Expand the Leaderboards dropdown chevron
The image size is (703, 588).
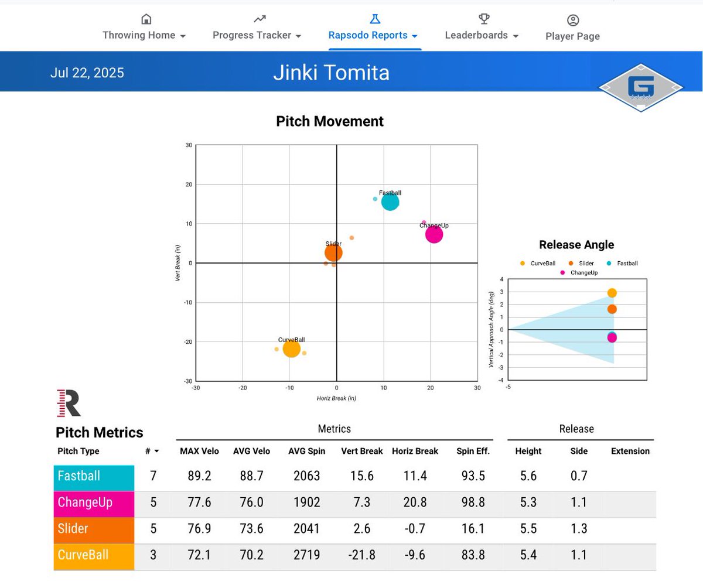coord(516,36)
